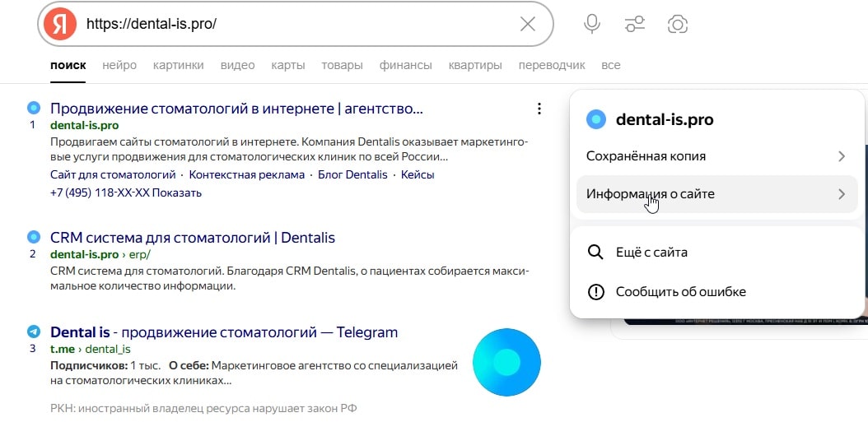Click Telegram icon beside third result
The height and width of the screenshot is (422, 868).
34,332
